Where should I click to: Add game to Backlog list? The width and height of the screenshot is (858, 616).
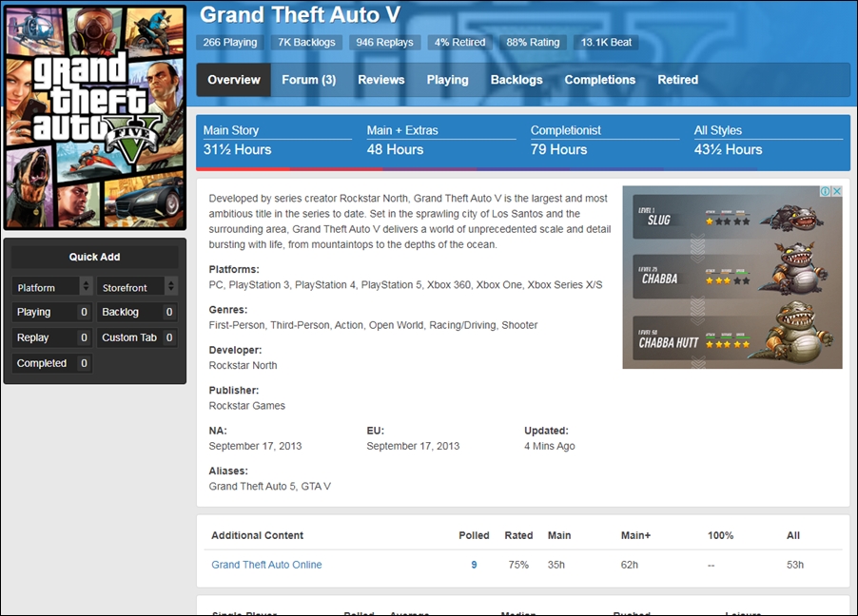137,312
